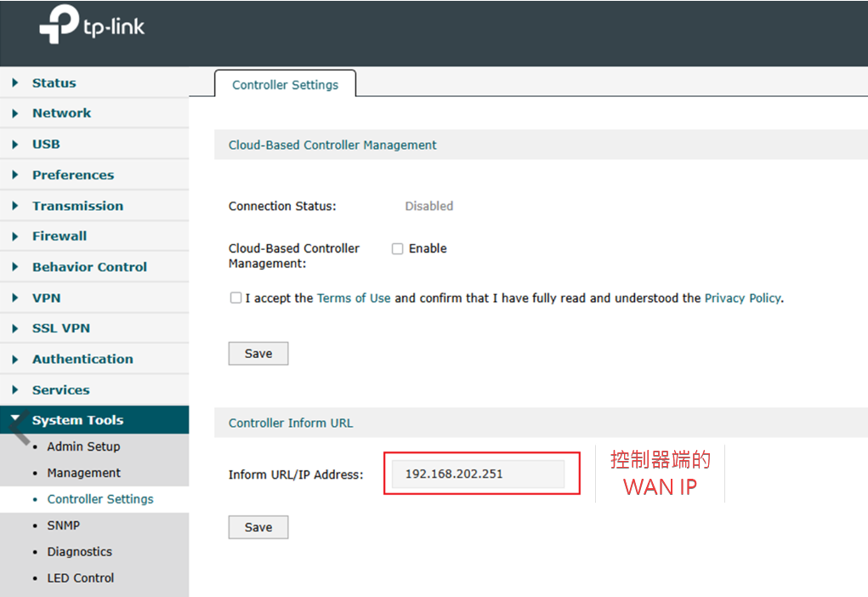Click the tp-link logo
The height and width of the screenshot is (597, 868).
[92, 28]
